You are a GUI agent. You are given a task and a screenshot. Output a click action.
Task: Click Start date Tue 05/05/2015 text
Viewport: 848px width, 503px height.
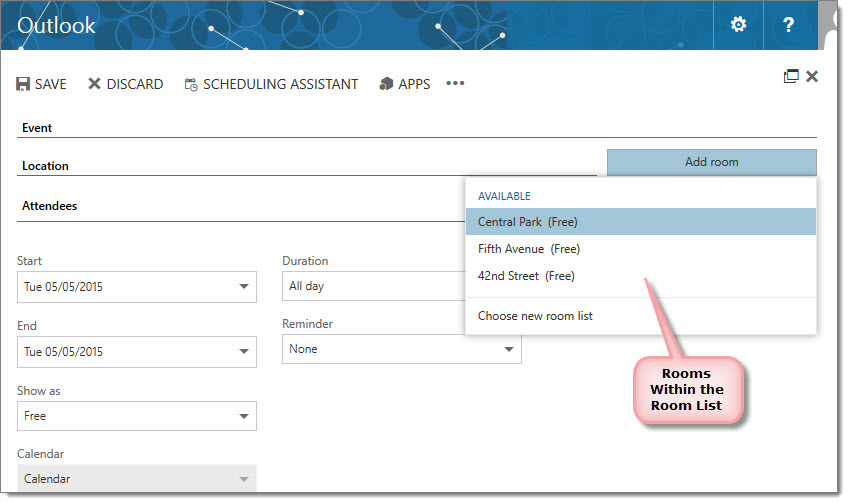(x=63, y=287)
